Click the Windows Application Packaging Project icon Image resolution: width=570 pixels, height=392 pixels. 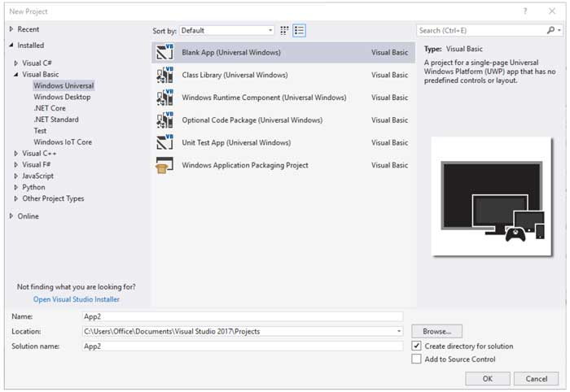point(164,165)
